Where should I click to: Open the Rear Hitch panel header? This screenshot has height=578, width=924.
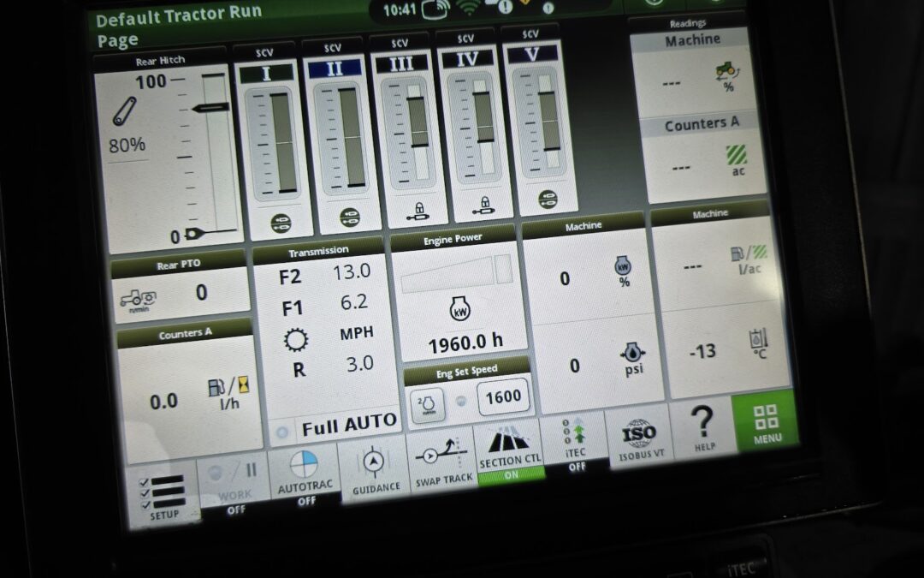tap(160, 60)
